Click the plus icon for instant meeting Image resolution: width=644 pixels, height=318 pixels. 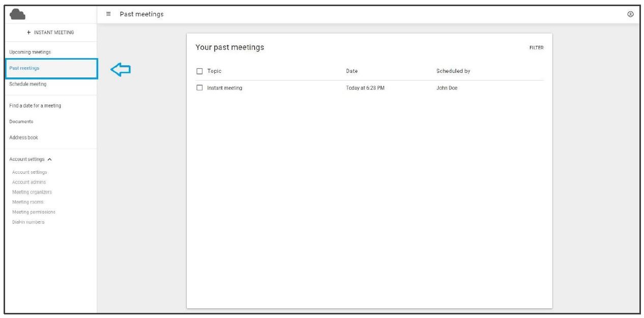pos(29,33)
